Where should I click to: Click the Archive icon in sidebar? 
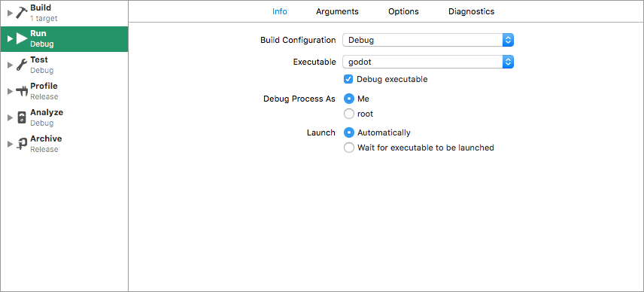(22, 144)
